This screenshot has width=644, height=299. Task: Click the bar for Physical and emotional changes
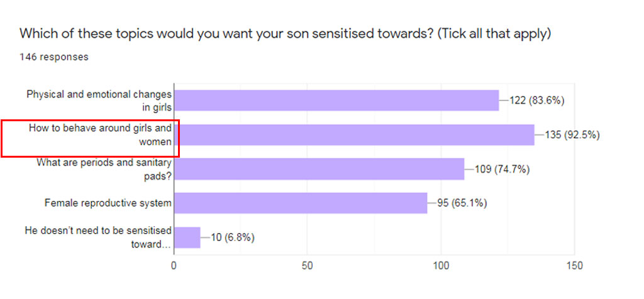[x=336, y=101]
